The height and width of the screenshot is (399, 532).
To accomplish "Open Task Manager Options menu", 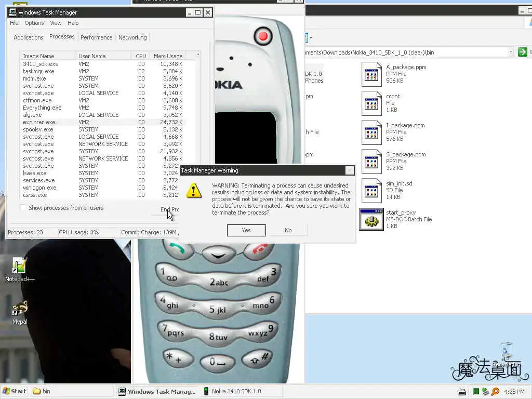I will click(34, 23).
